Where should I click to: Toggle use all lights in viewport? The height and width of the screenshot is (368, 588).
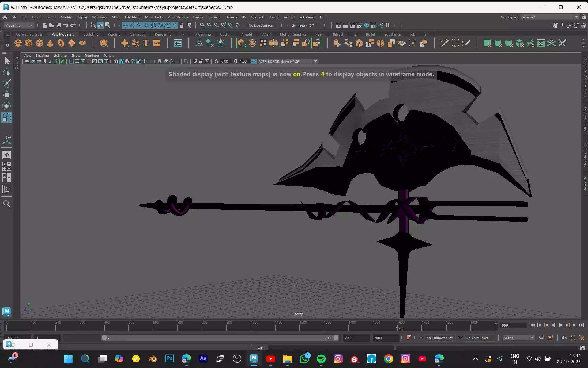pyautogui.click(x=145, y=61)
